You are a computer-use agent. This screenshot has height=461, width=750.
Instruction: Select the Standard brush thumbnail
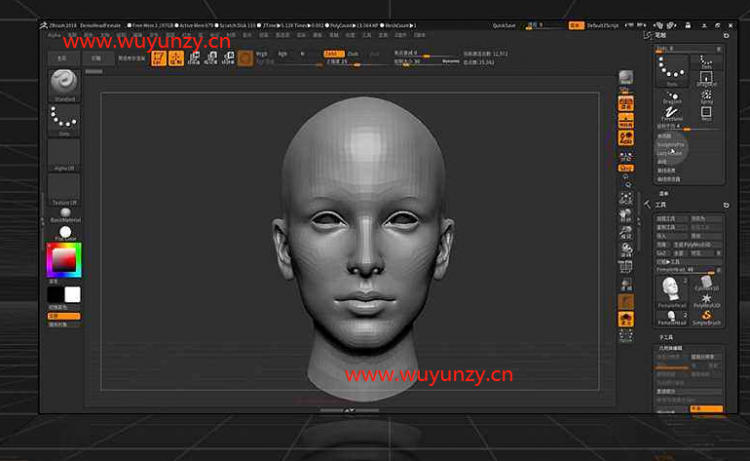[x=64, y=85]
